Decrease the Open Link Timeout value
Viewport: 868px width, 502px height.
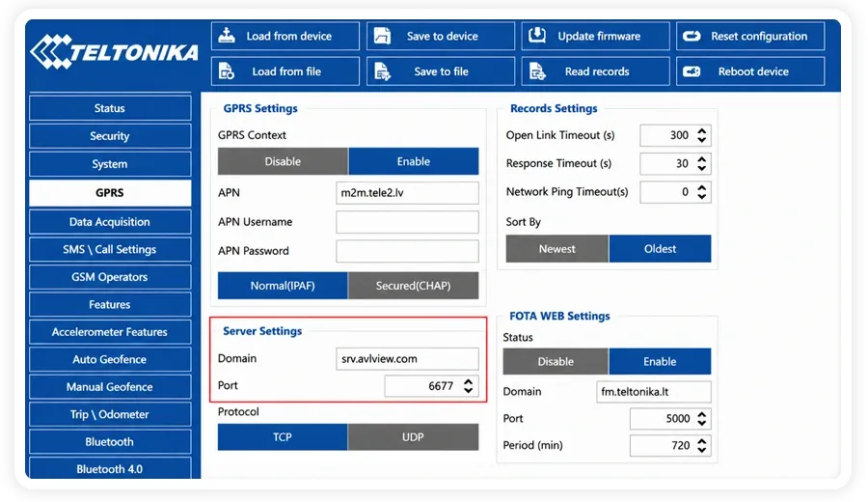(702, 140)
